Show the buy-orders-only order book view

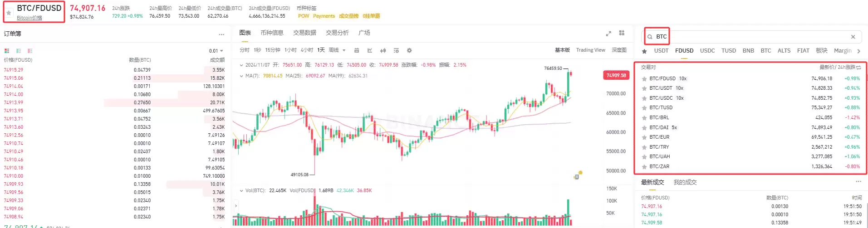coord(19,51)
